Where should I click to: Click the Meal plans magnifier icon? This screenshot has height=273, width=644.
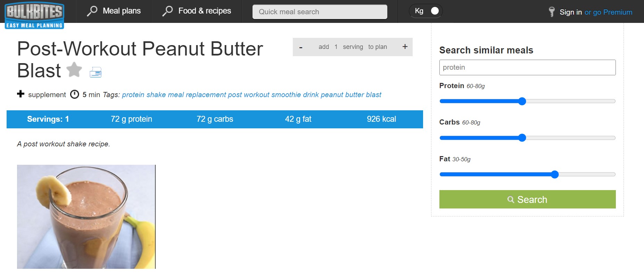(x=92, y=11)
